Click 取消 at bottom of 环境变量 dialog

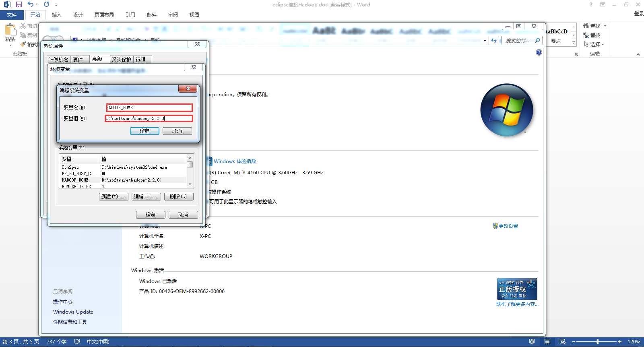point(183,215)
